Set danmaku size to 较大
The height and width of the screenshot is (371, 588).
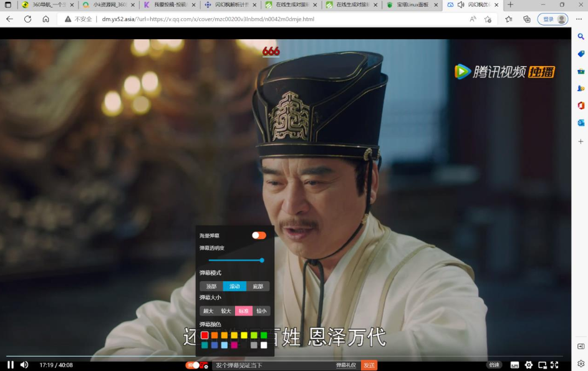226,311
